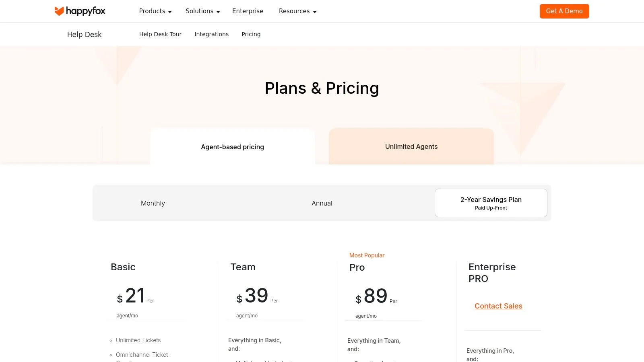Image resolution: width=644 pixels, height=362 pixels.
Task: Click the Help Desk section title
Action: tap(84, 35)
